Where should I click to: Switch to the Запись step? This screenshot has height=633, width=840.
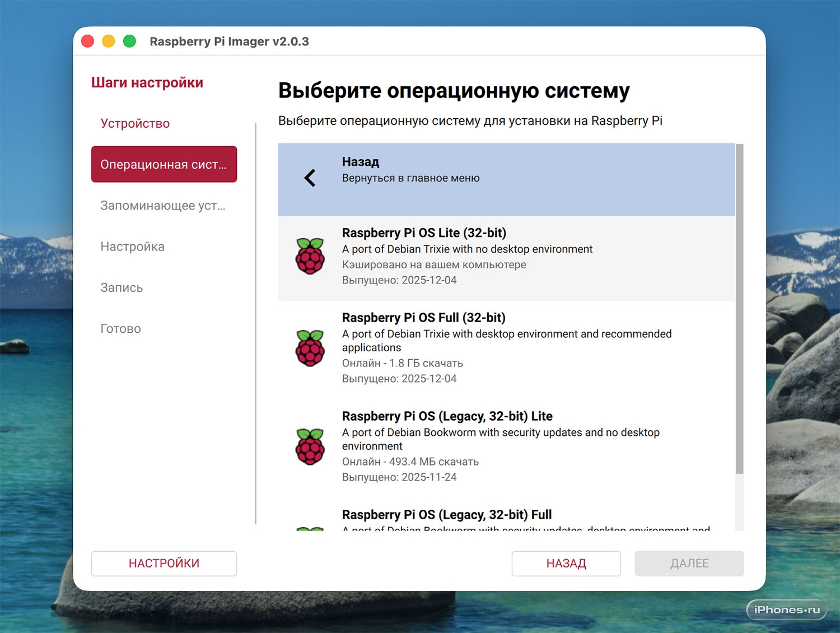(122, 287)
